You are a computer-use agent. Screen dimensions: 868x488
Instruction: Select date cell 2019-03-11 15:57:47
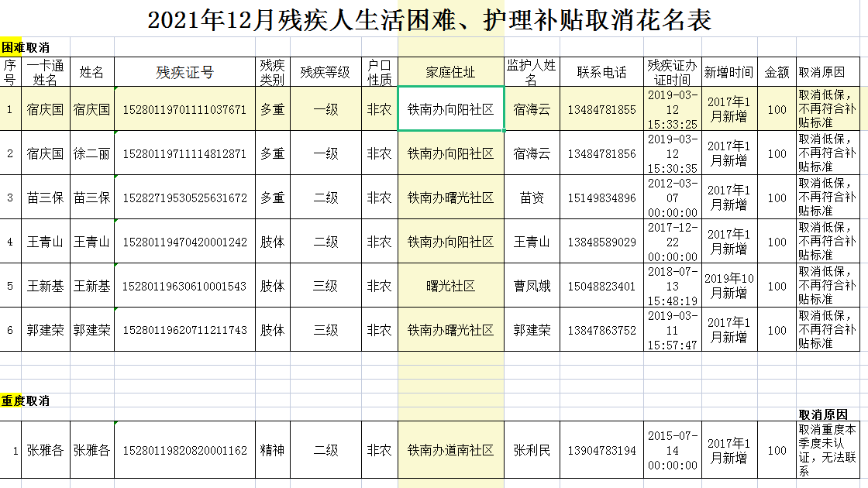pos(673,330)
